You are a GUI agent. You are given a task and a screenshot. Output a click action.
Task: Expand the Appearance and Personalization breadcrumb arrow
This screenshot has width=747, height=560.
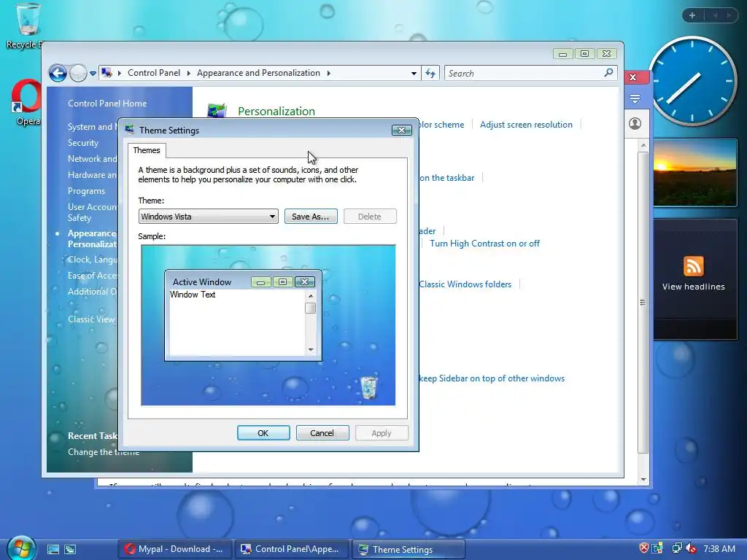[x=329, y=73]
